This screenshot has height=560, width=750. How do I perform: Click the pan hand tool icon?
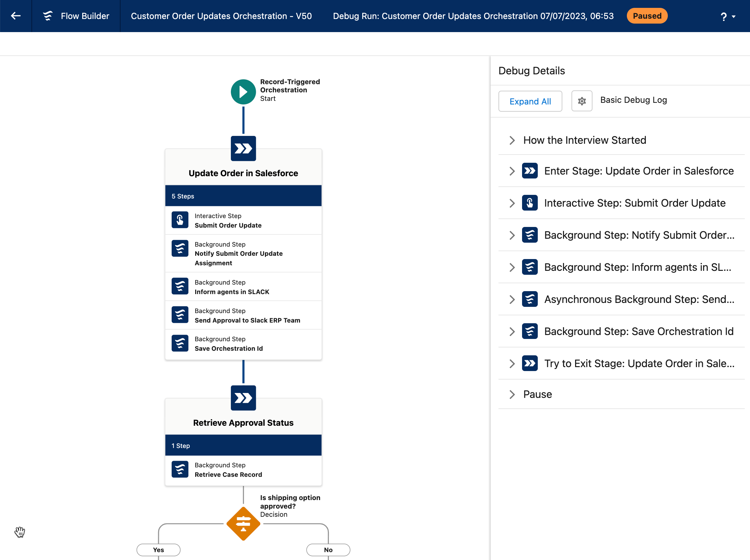coord(20,532)
